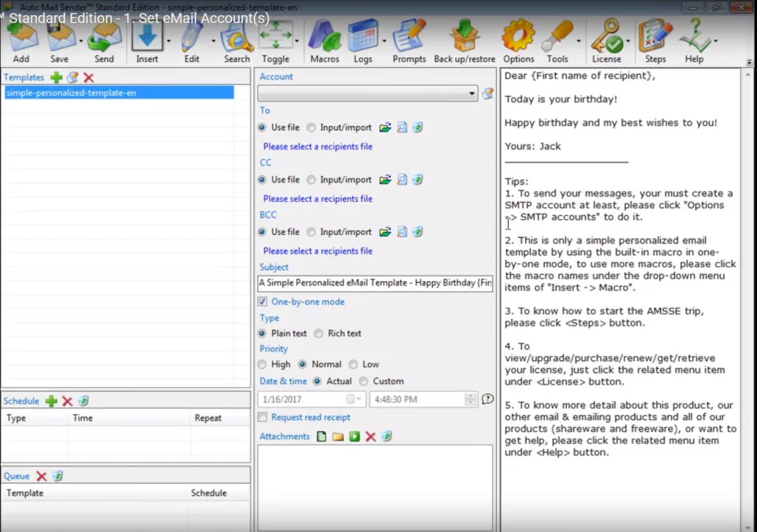Viewport: 757px width, 532px height.
Task: Open the Account dropdown
Action: [x=368, y=93]
